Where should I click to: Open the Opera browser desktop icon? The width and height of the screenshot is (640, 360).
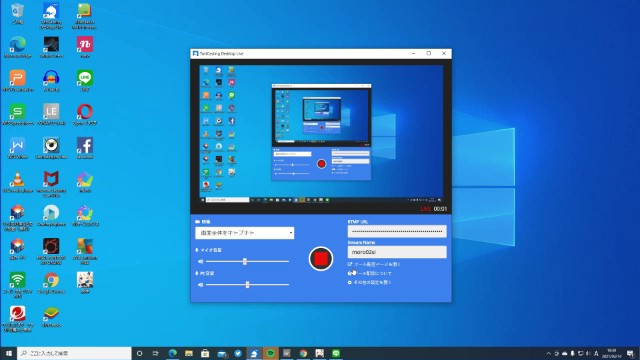click(85, 114)
